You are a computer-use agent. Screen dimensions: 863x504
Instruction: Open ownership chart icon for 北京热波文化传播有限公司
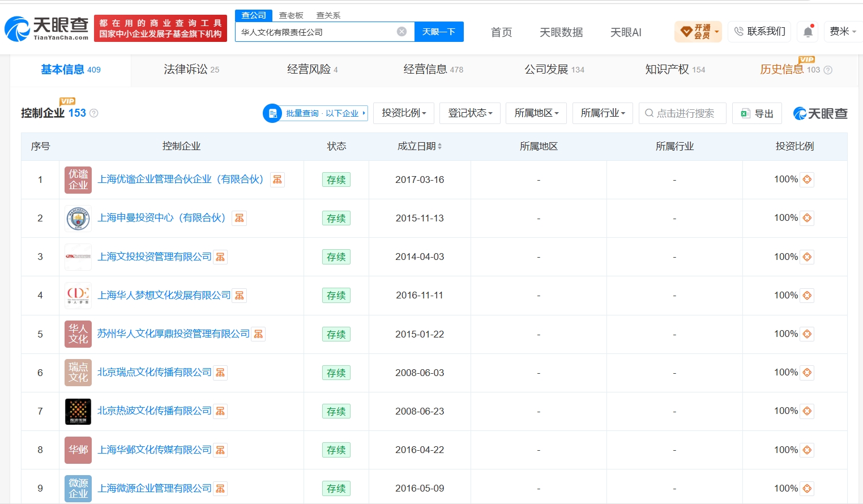point(220,411)
